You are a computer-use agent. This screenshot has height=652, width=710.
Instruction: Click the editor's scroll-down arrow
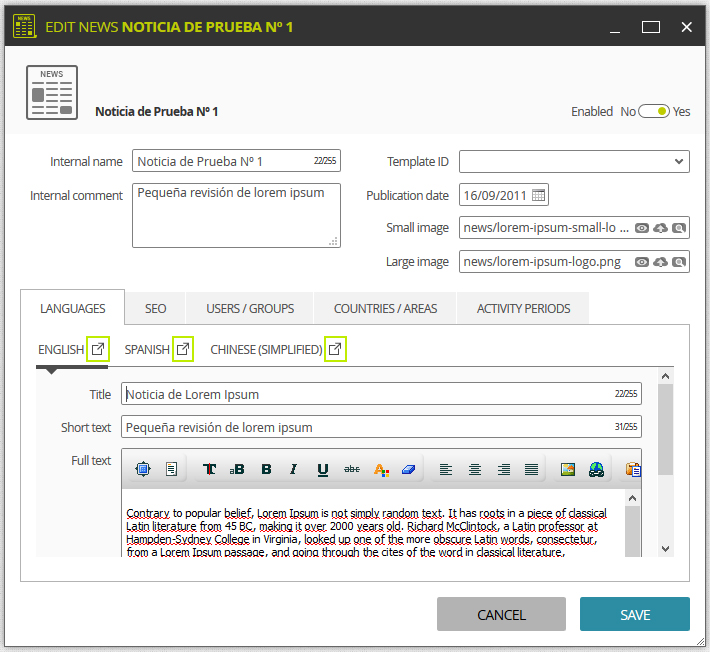click(665, 549)
